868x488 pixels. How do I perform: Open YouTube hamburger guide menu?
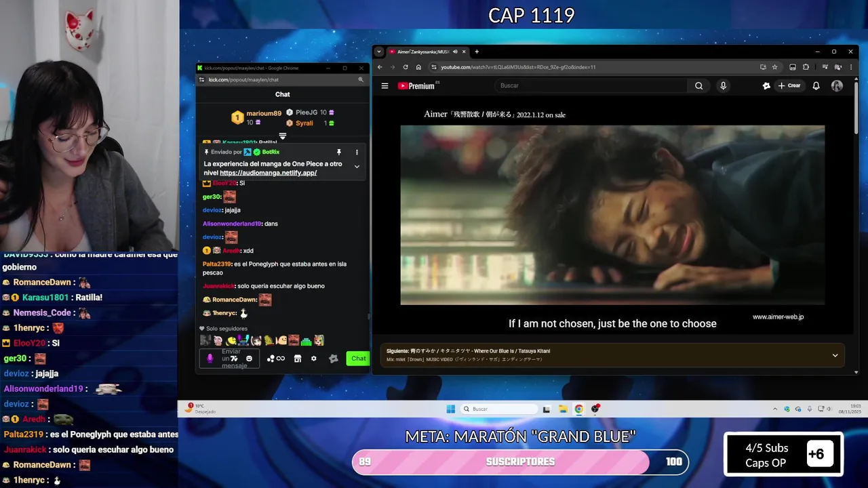coord(384,86)
